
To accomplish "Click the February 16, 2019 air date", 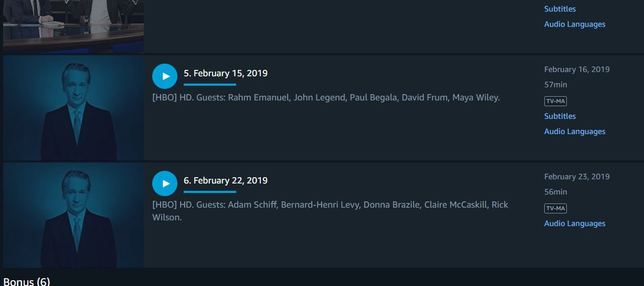I will pos(577,69).
